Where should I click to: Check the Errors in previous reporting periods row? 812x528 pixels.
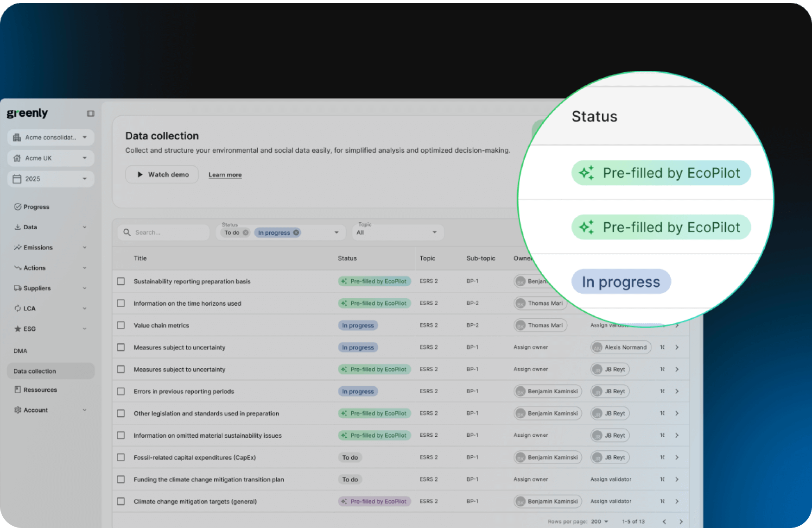pos(121,391)
